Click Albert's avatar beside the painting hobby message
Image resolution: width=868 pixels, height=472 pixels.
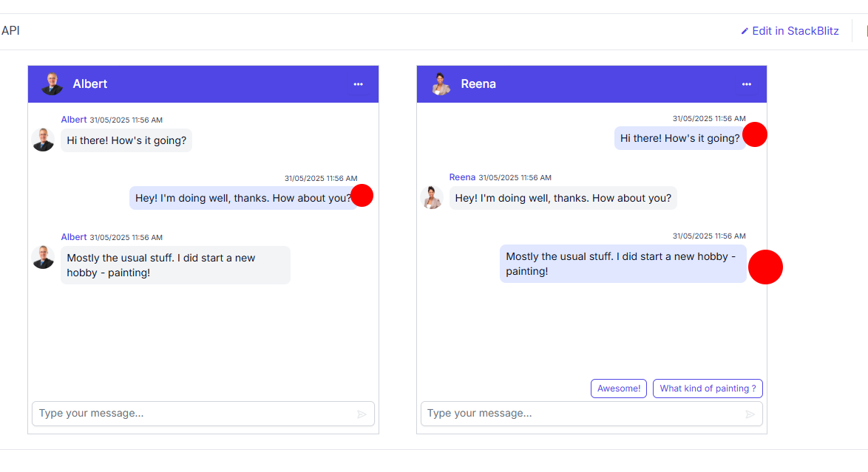coord(43,257)
